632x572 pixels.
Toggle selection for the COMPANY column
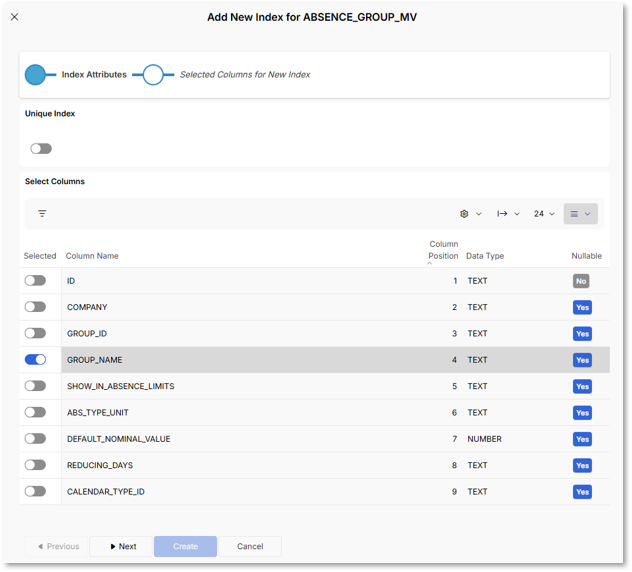pos(35,307)
